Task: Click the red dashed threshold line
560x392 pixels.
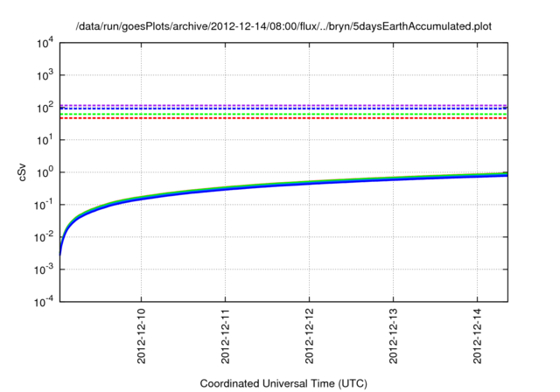Action: (x=280, y=118)
